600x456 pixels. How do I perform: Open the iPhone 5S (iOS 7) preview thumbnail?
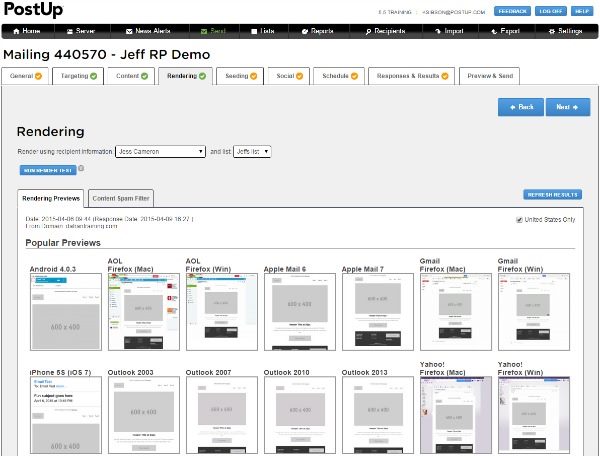pyautogui.click(x=66, y=415)
